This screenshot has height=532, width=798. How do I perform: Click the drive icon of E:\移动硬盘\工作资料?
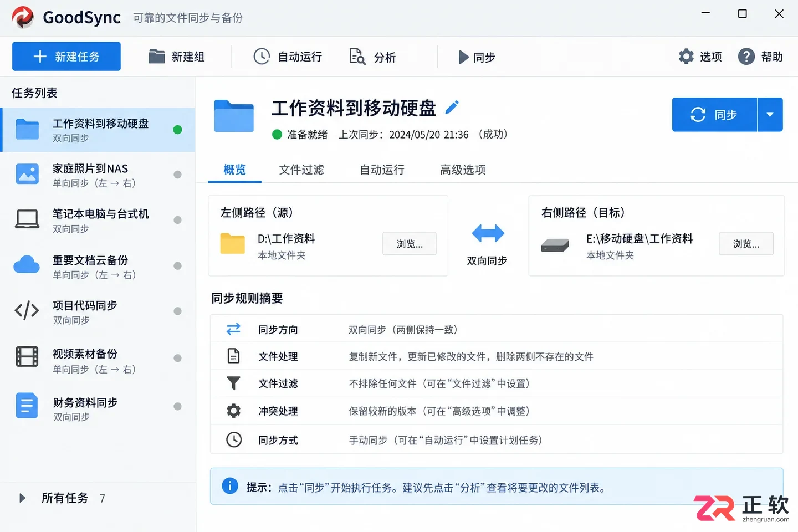click(x=555, y=245)
